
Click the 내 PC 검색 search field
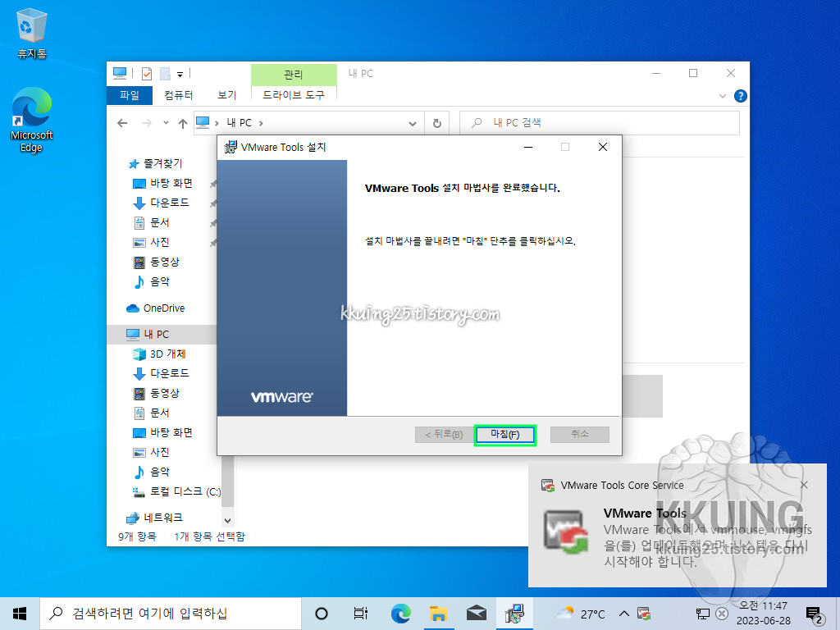tap(600, 123)
